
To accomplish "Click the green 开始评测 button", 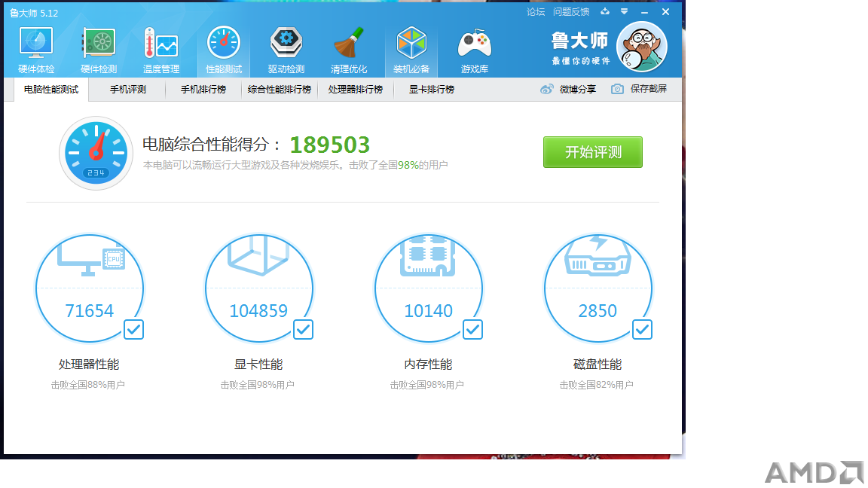I will click(x=593, y=152).
